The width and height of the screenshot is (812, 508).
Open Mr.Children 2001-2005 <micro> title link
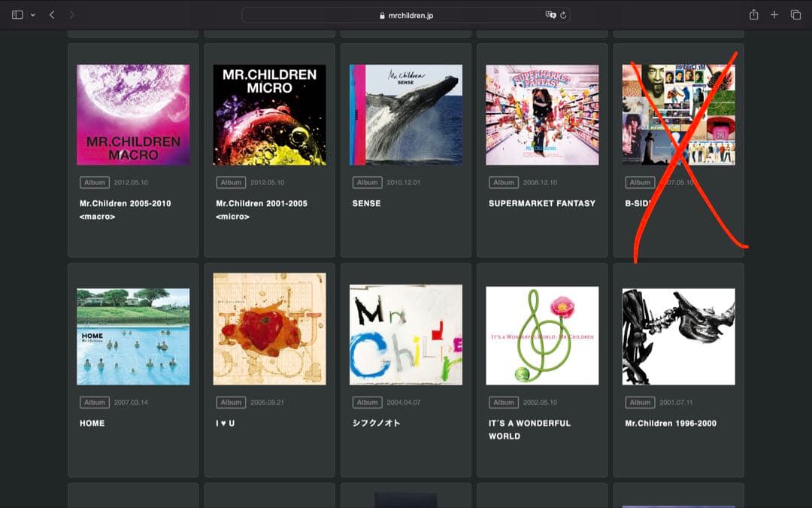click(262, 210)
